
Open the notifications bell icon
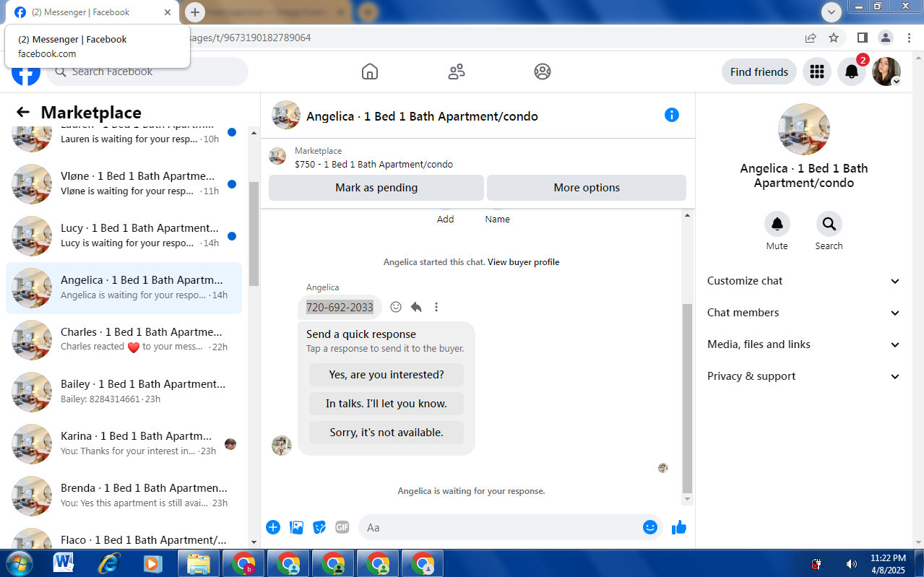tap(852, 71)
